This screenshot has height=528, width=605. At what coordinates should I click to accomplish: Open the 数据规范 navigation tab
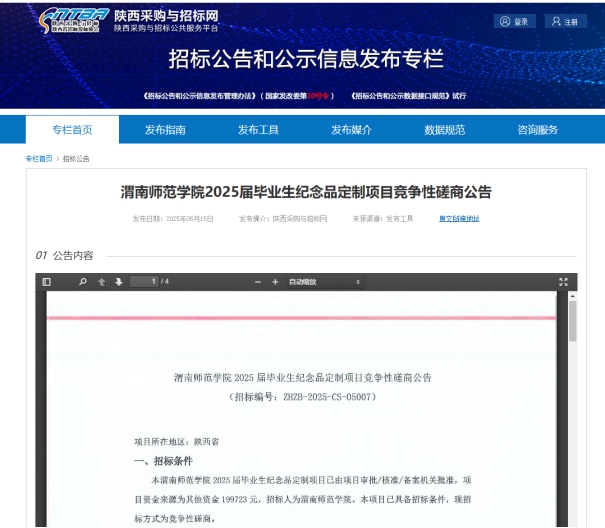[444, 130]
